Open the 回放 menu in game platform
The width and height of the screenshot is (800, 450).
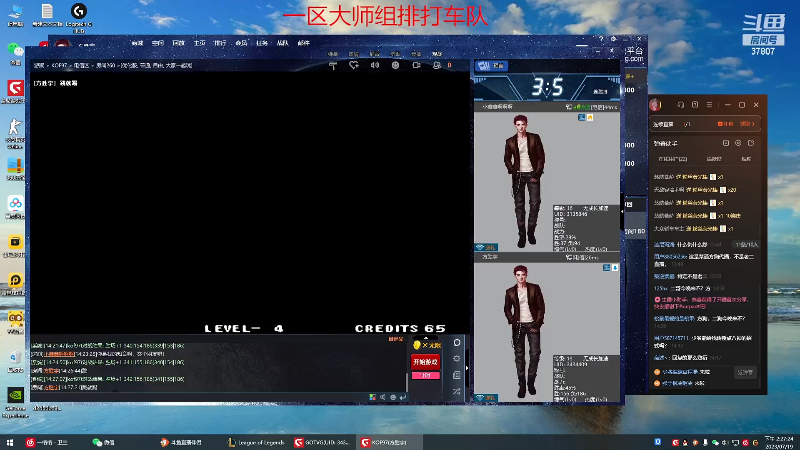tap(179, 43)
